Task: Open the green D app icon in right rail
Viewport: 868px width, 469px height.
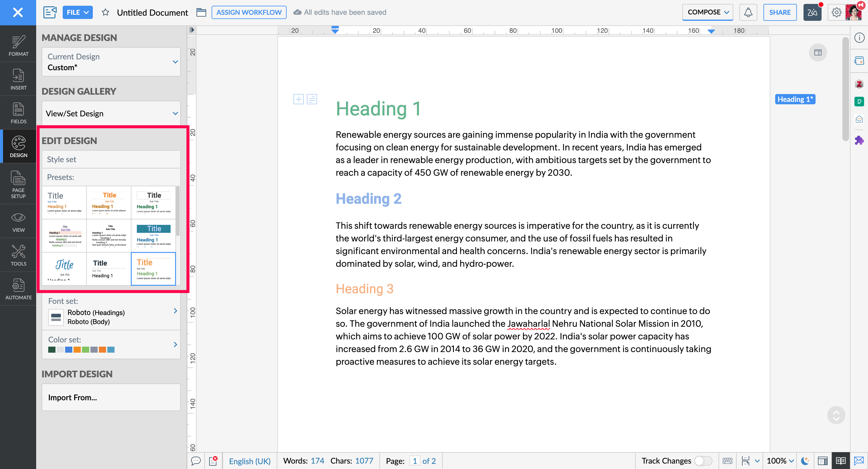Action: 859,101
